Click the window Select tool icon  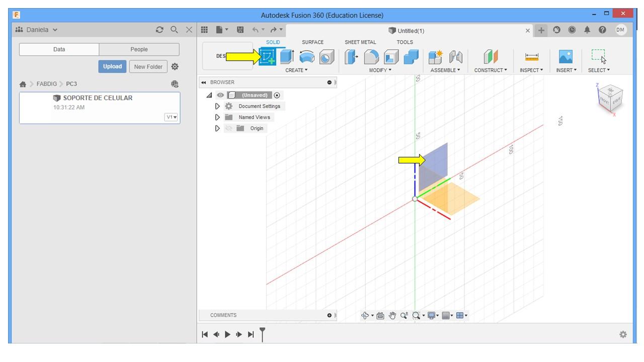click(x=599, y=56)
